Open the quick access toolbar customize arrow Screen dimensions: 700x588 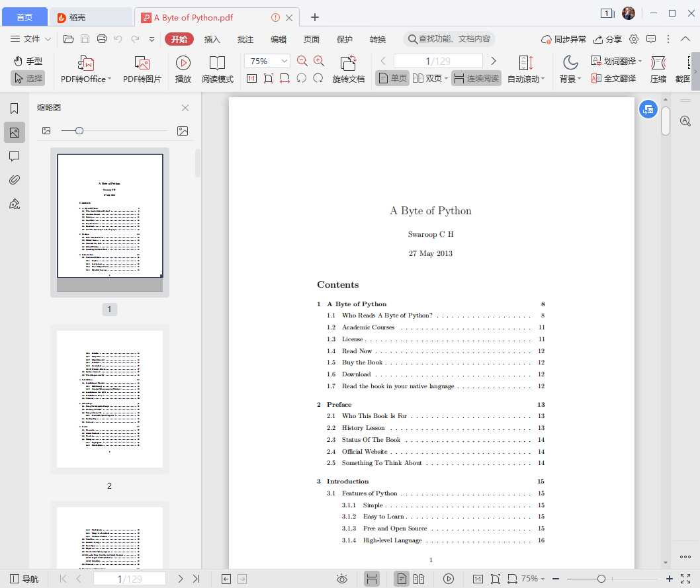pyautogui.click(x=152, y=39)
